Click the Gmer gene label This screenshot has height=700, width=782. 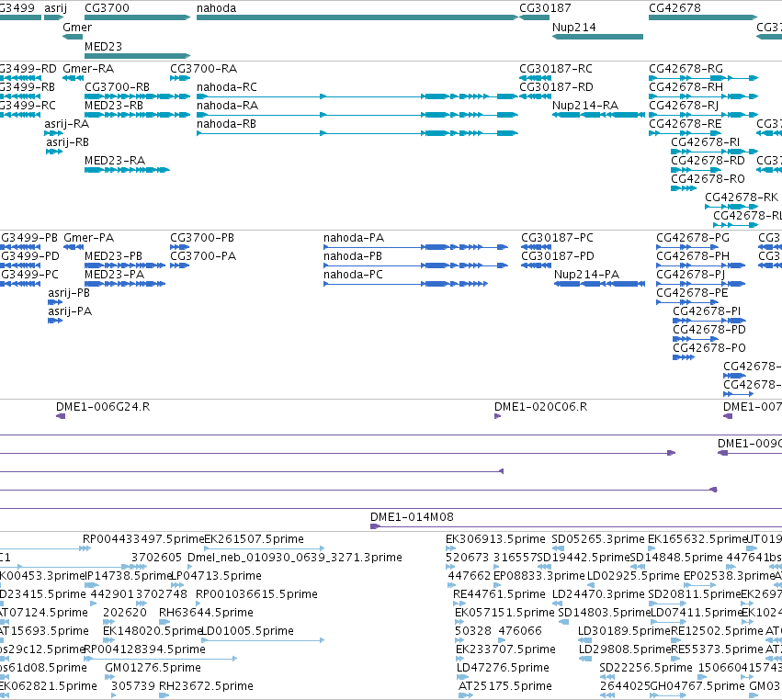pos(77,28)
